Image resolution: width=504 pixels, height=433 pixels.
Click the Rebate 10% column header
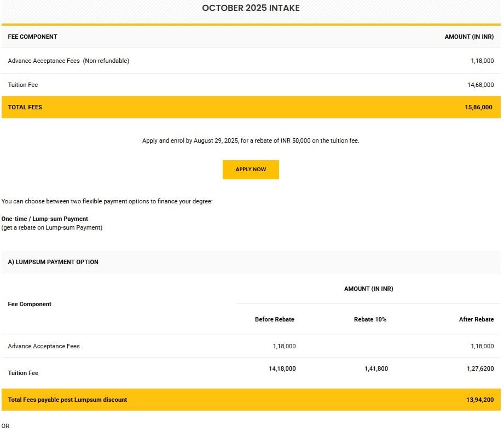coord(370,319)
